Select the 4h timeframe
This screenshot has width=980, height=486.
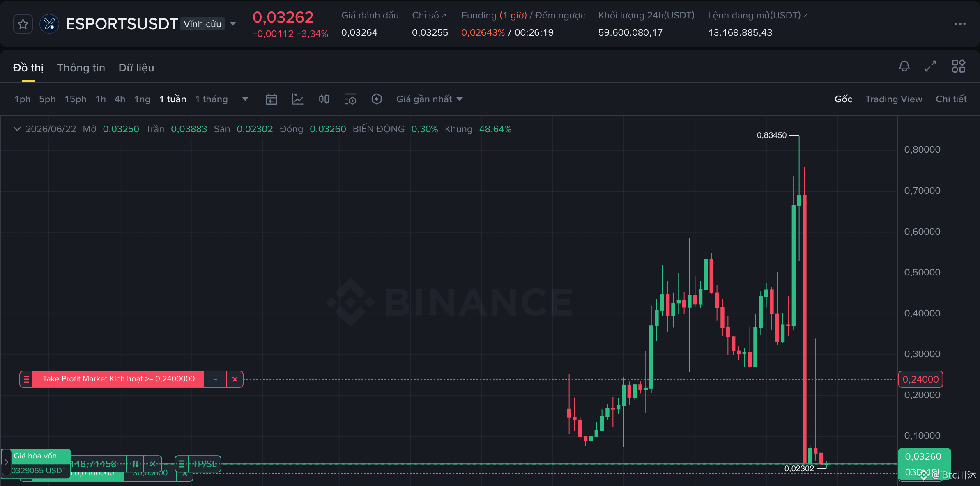(x=120, y=99)
